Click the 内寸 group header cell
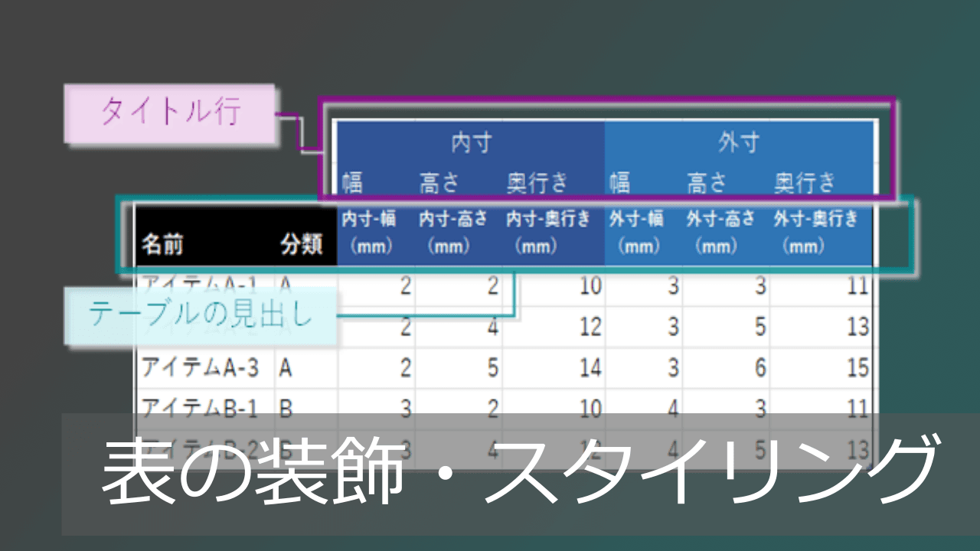 click(472, 142)
